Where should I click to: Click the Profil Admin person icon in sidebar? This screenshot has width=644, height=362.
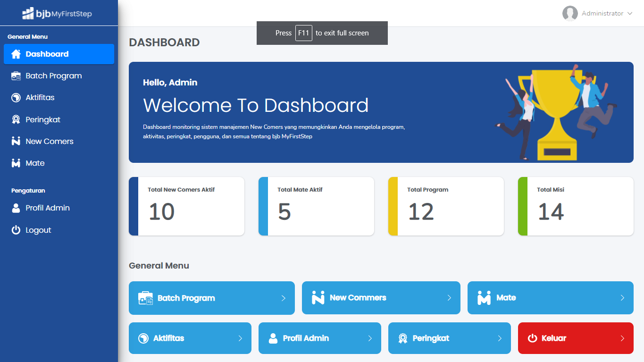point(16,208)
